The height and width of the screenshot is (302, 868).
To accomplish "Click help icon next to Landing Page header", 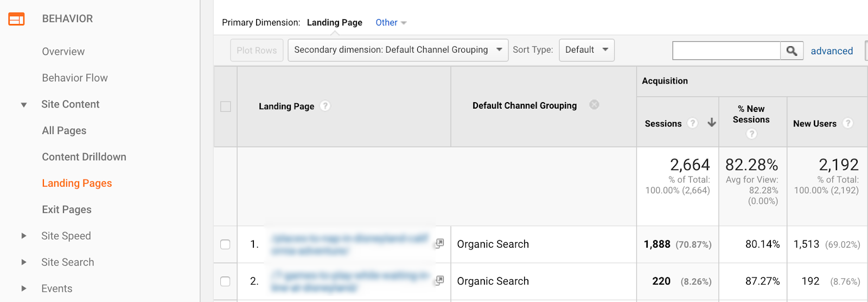I will pos(325,106).
